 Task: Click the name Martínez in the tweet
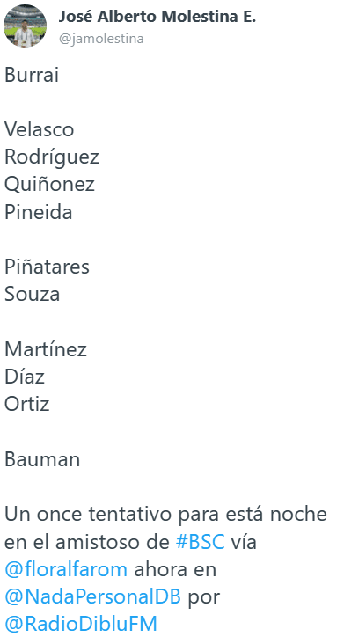coord(46,349)
